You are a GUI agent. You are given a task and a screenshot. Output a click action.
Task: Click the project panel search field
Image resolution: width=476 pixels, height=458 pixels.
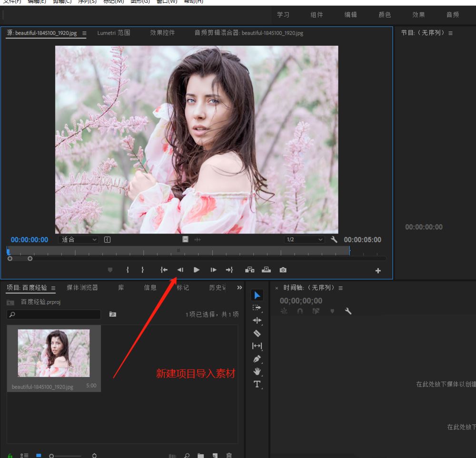(54, 314)
